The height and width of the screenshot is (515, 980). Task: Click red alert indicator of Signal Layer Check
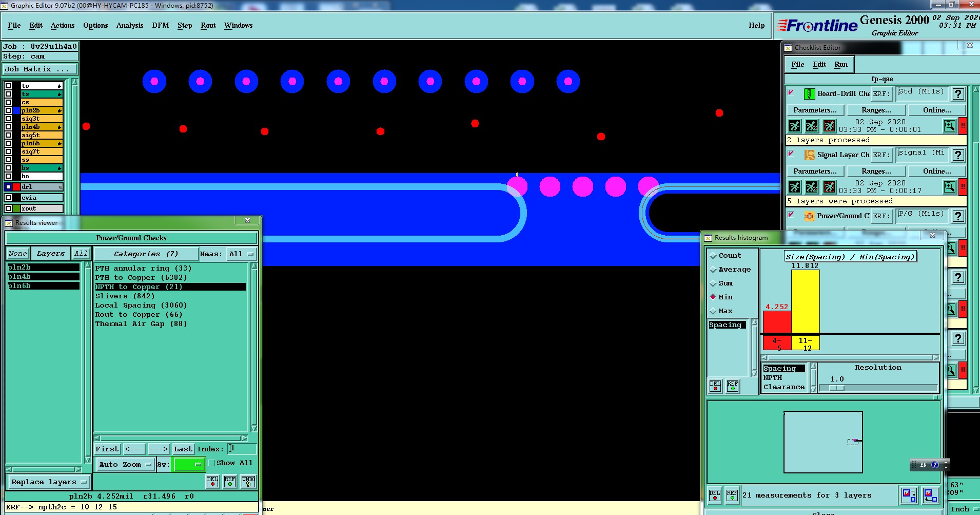[x=963, y=187]
